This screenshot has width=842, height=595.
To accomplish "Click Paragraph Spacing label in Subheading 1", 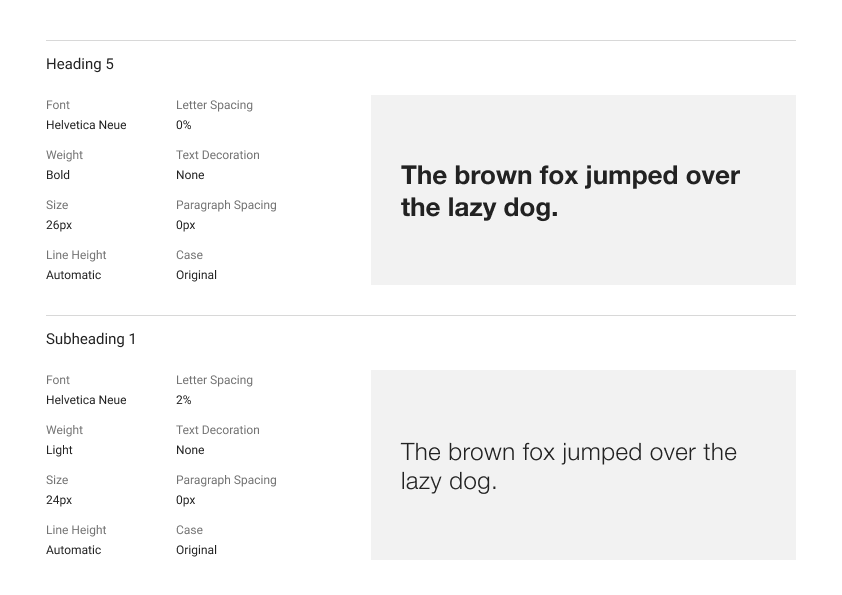I will [226, 480].
